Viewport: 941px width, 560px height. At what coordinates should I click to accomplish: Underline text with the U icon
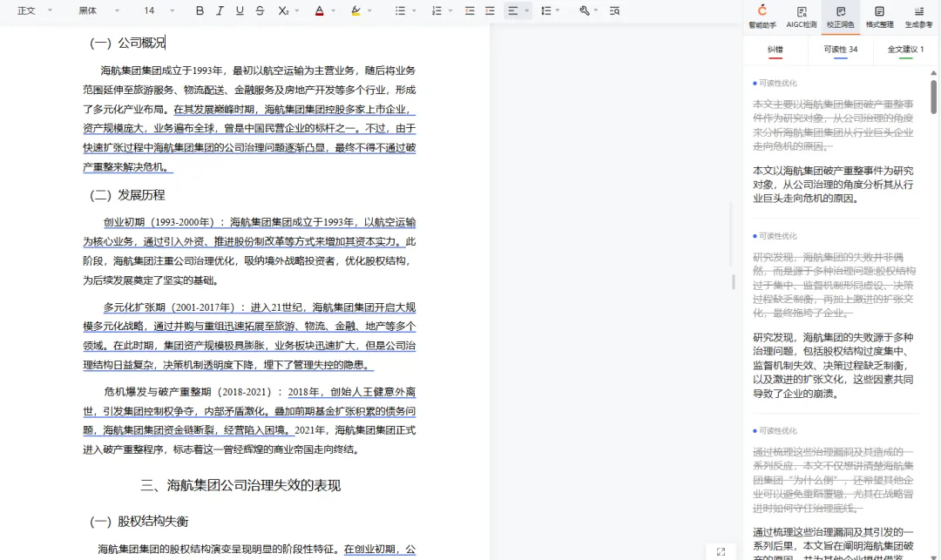(240, 10)
